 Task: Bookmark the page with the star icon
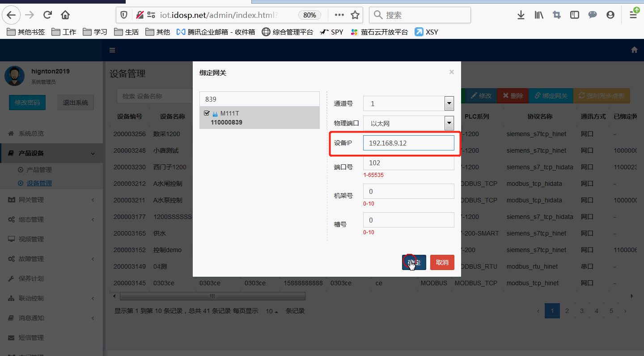pos(355,15)
